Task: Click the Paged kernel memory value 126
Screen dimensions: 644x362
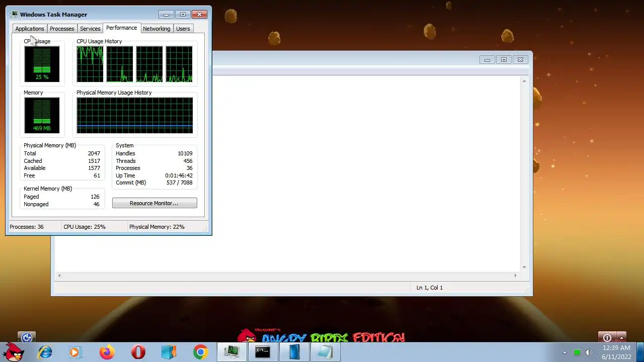Action: coord(95,197)
